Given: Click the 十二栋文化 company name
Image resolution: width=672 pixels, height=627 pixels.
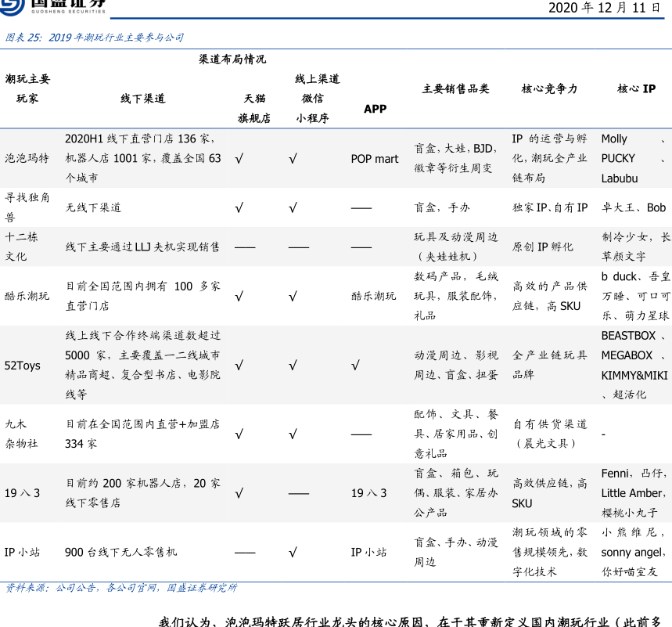Looking at the screenshot, I should click(21, 247).
